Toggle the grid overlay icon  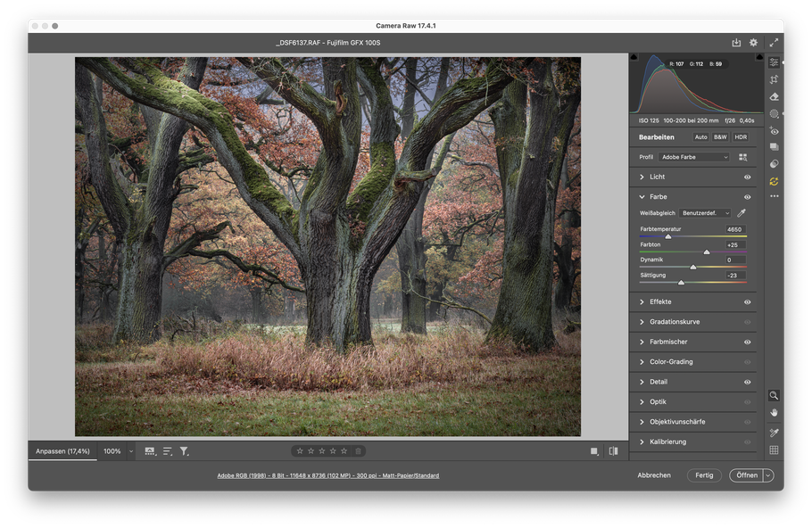[774, 450]
